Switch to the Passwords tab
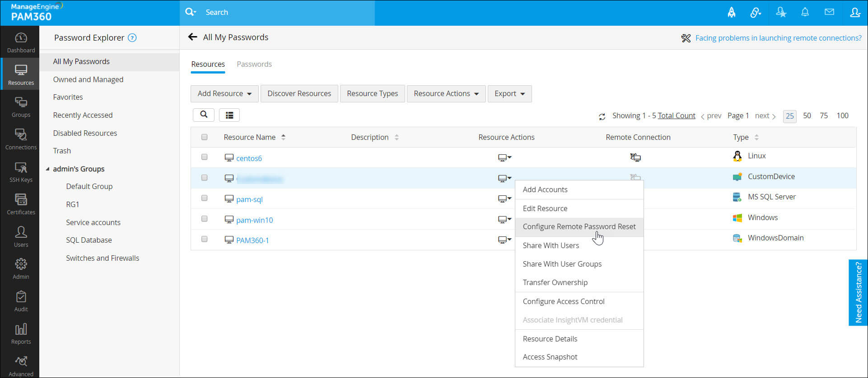 (x=254, y=64)
